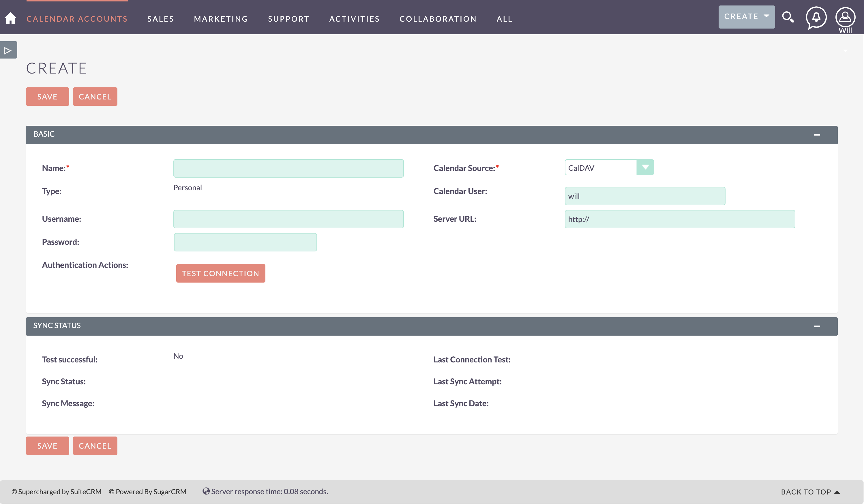Open the SALES menu
The height and width of the screenshot is (504, 864).
click(160, 19)
